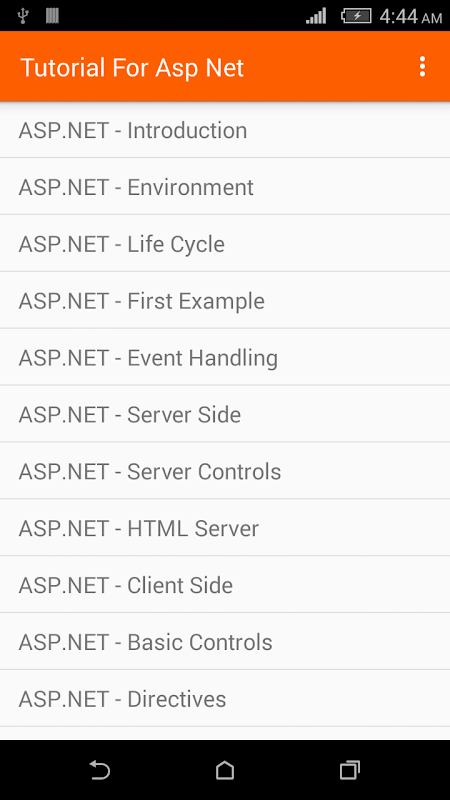Select ASP.NET - Life Cycle item
This screenshot has height=800, width=450.
tap(225, 243)
